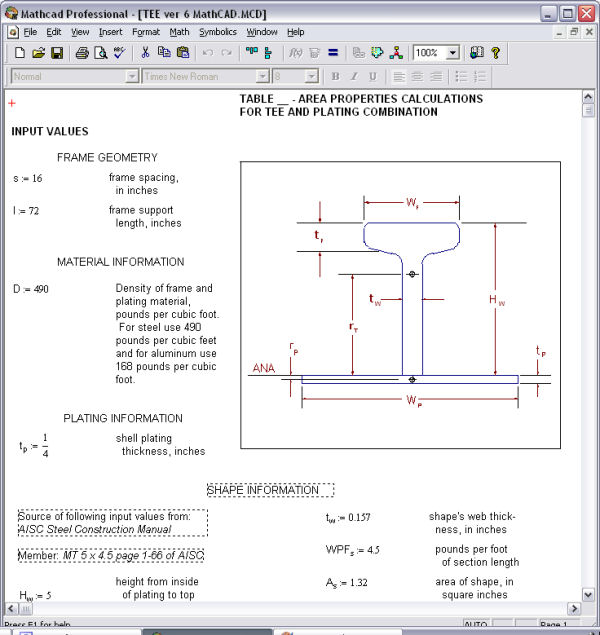Select the SHAPE INFORMATION heading box
The width and height of the screenshot is (600, 635).
pyautogui.click(x=270, y=490)
